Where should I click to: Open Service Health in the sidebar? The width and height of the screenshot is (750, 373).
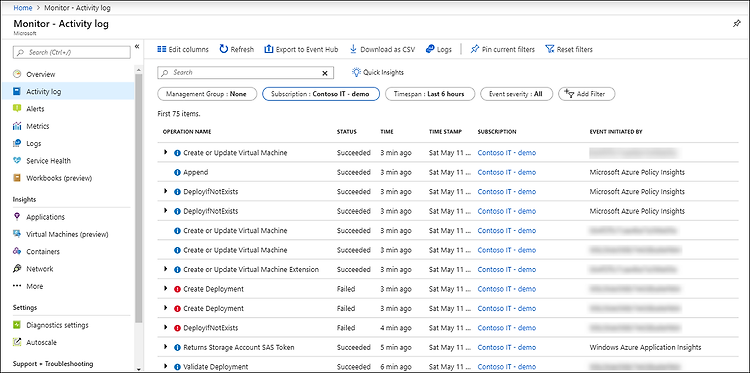point(48,161)
